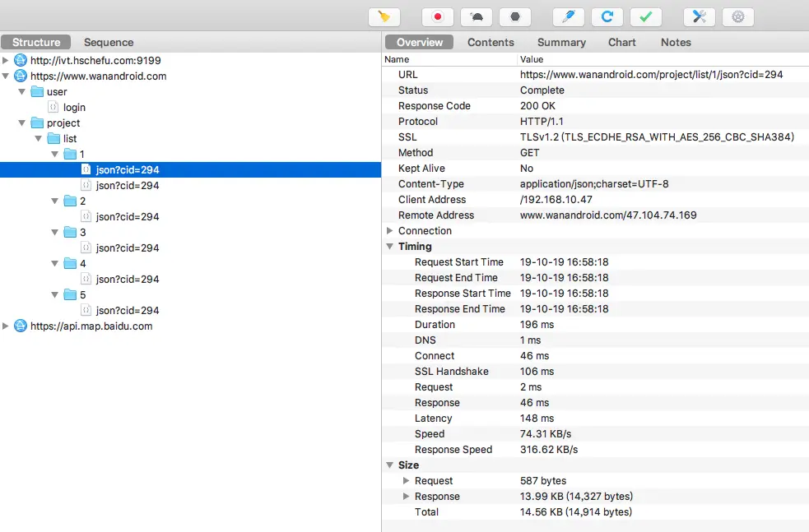Collapse the list folder
The image size is (809, 532).
[38, 138]
